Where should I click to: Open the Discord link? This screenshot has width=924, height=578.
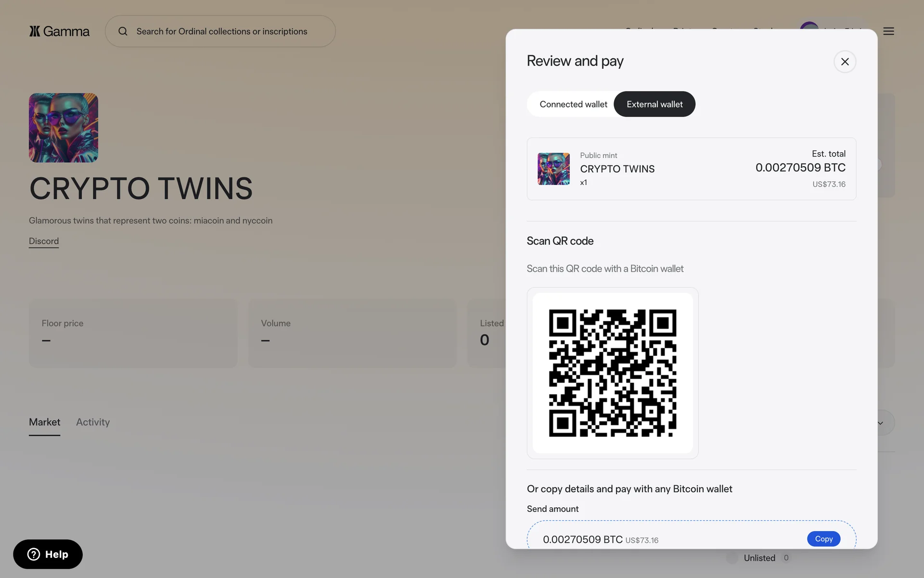point(44,241)
